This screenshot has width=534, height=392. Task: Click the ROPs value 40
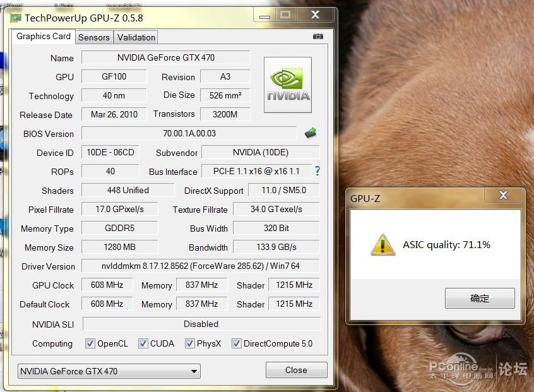pos(110,171)
